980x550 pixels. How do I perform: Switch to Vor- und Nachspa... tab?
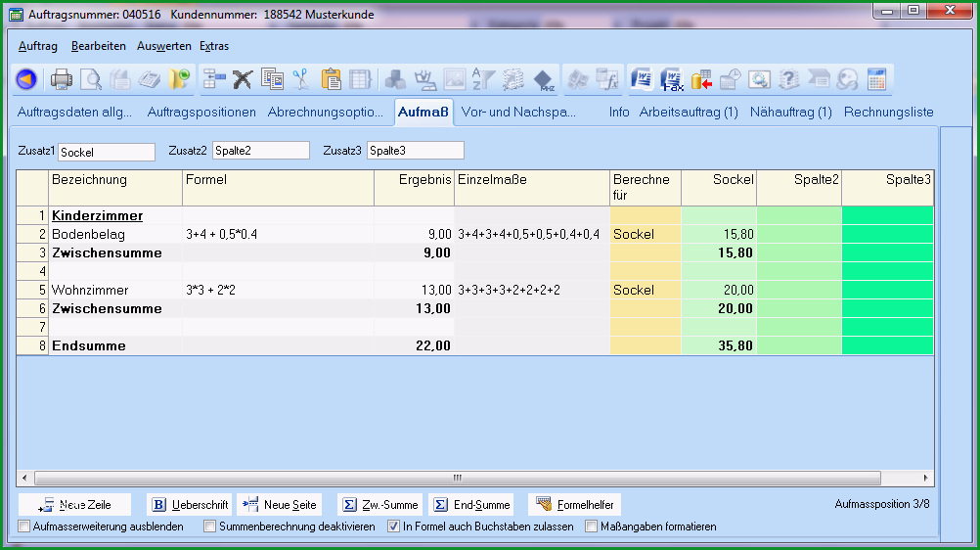pos(518,112)
